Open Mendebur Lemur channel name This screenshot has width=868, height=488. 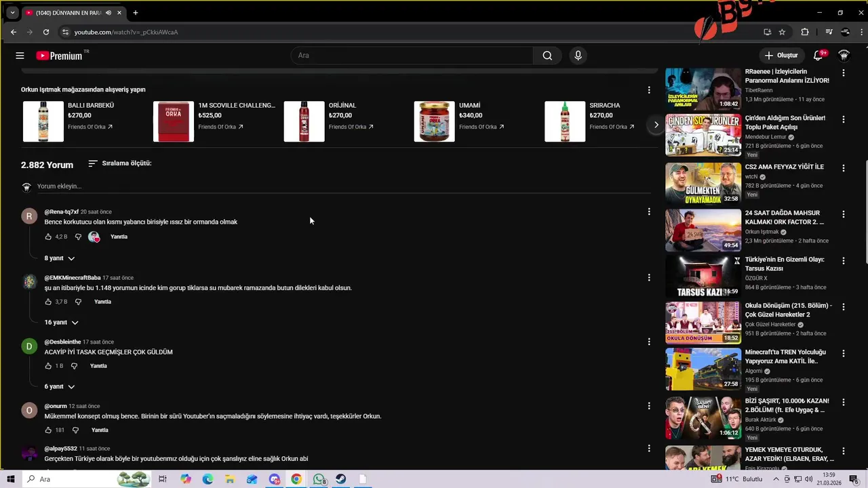pyautogui.click(x=766, y=137)
